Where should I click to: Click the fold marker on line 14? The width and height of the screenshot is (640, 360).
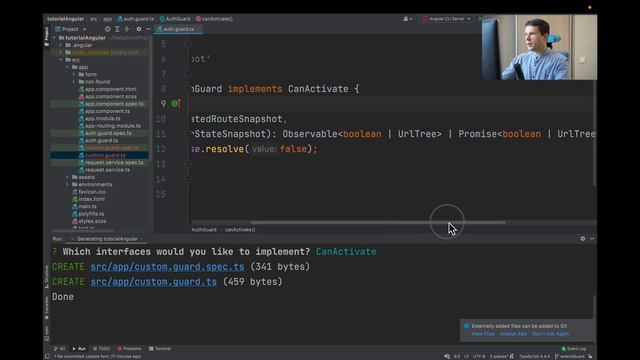pos(188,179)
